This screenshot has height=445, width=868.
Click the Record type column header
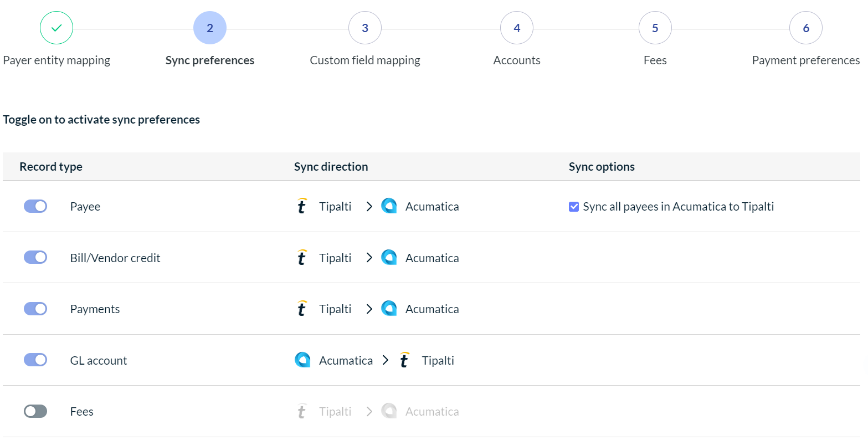pos(50,166)
